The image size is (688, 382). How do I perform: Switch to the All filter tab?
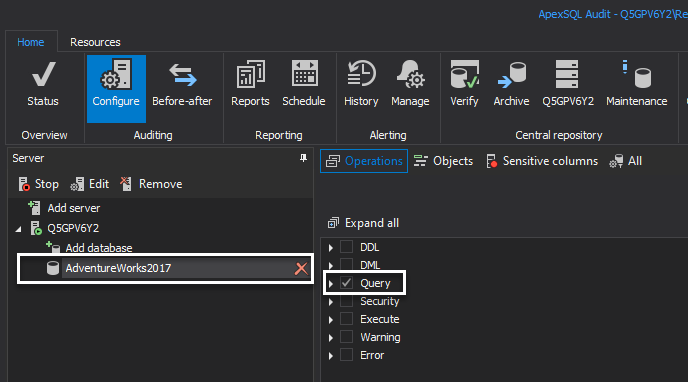pyautogui.click(x=625, y=161)
